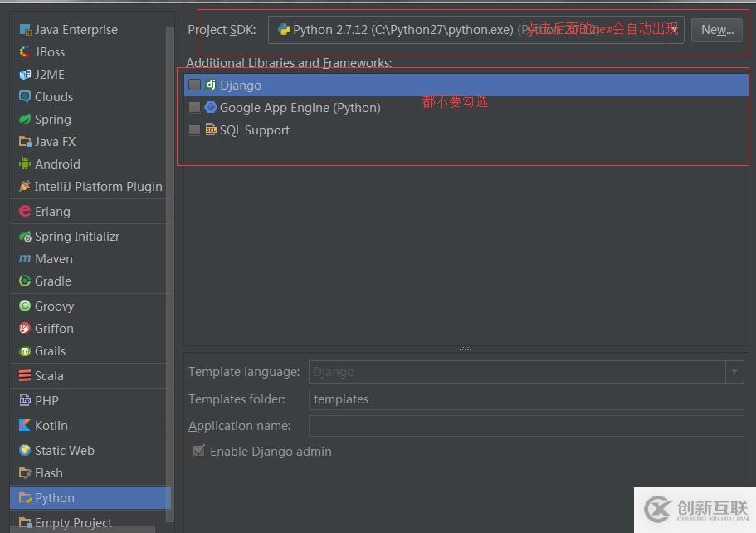The image size is (756, 533).
Task: Check the Django framework checkbox
Action: pos(193,84)
